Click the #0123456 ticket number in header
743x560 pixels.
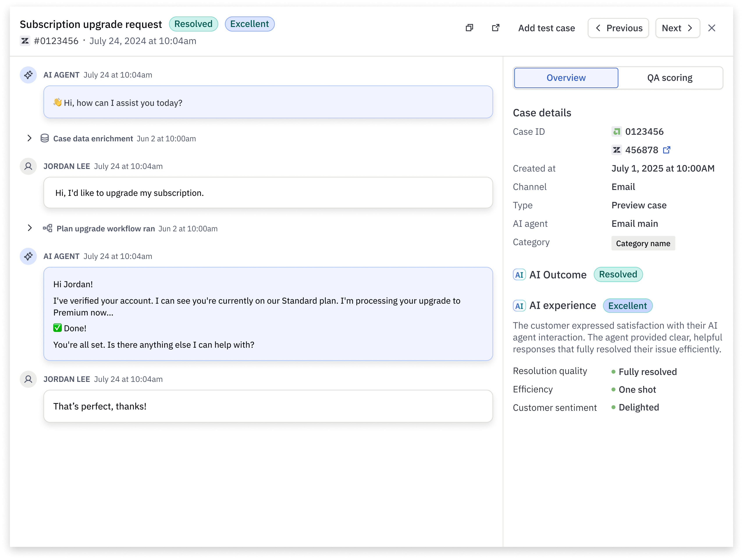[x=56, y=41]
